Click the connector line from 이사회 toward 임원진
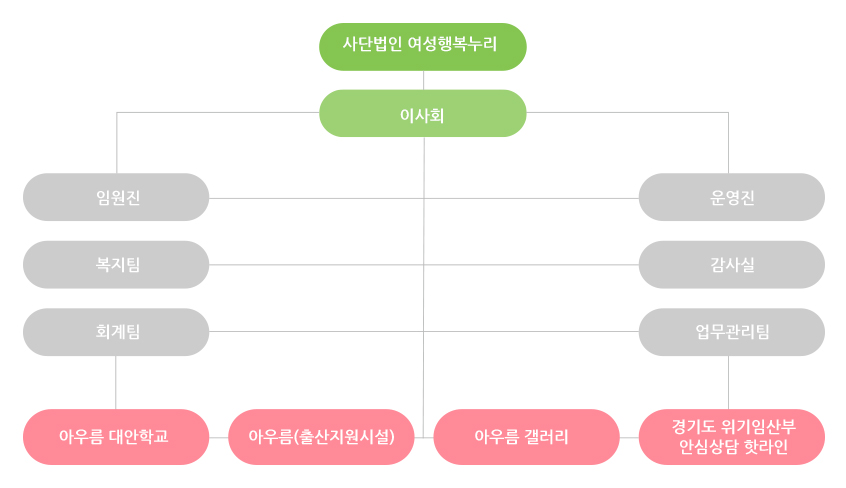846x488 pixels. [218, 113]
